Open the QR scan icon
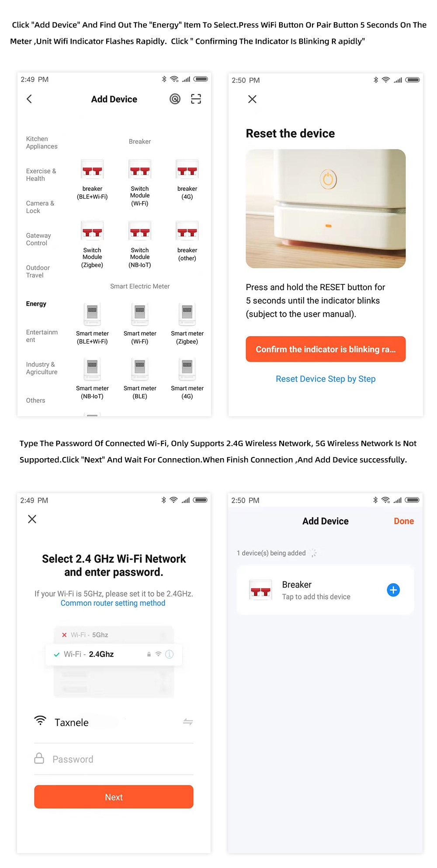 [196, 99]
